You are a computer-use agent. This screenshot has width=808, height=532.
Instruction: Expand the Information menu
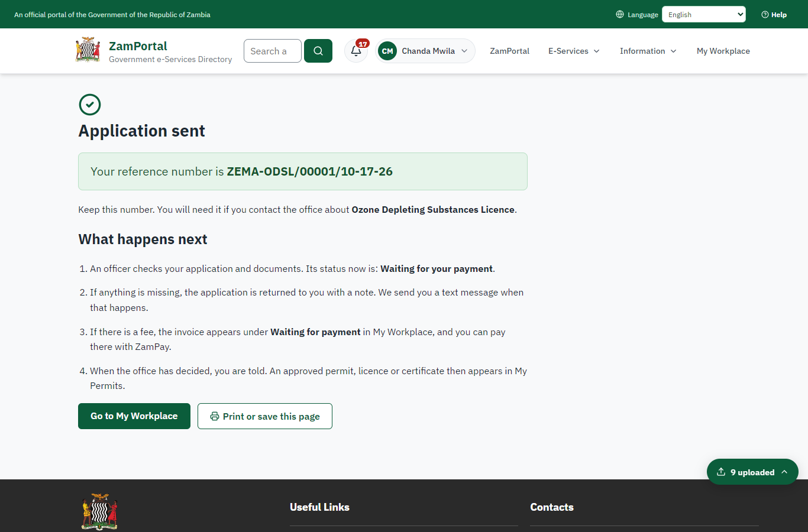648,51
